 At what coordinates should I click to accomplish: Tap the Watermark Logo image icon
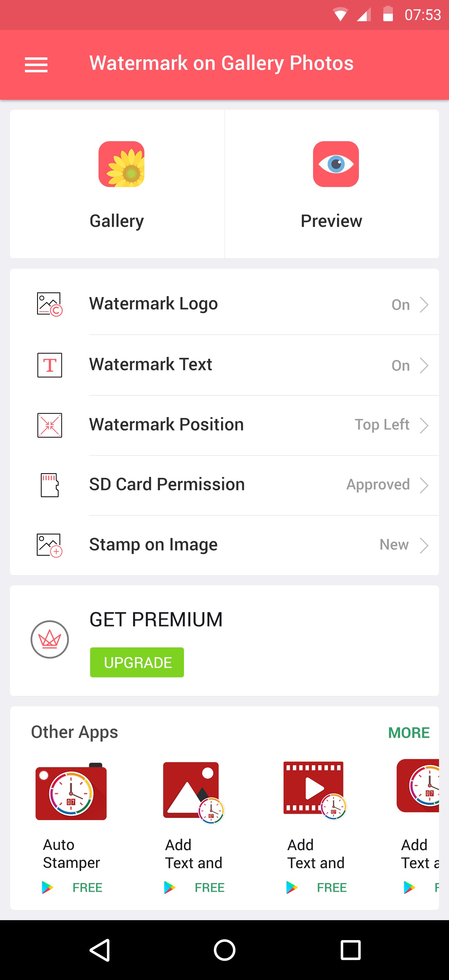[x=50, y=304]
